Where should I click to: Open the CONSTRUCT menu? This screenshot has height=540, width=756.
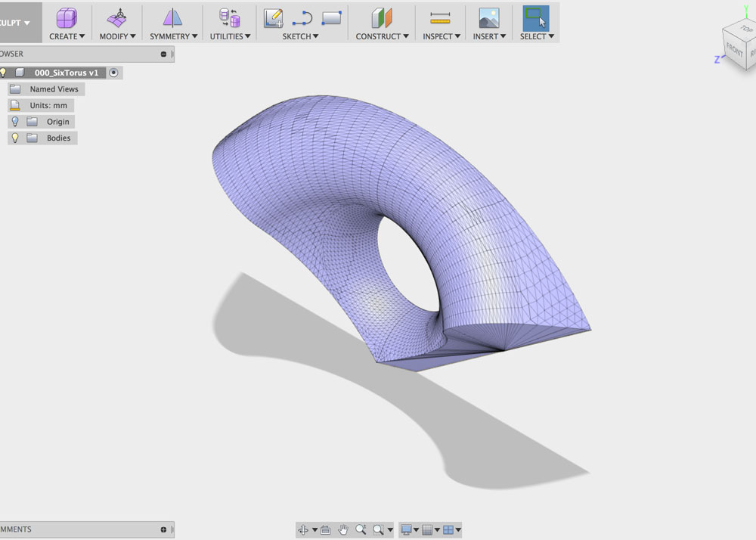(x=382, y=36)
